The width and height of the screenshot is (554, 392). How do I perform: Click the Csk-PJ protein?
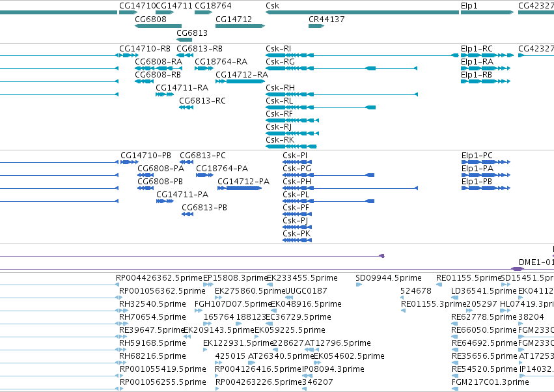click(297, 227)
